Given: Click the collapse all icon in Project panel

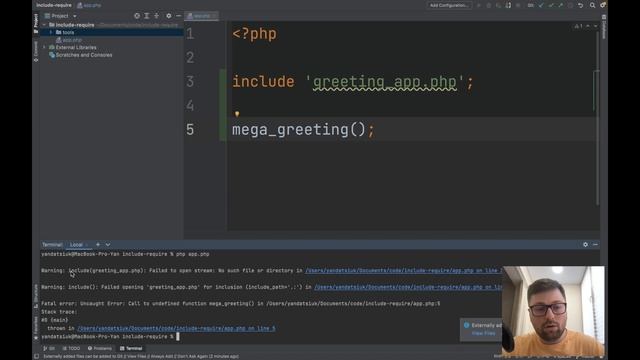Looking at the screenshot, I should tap(156, 16).
